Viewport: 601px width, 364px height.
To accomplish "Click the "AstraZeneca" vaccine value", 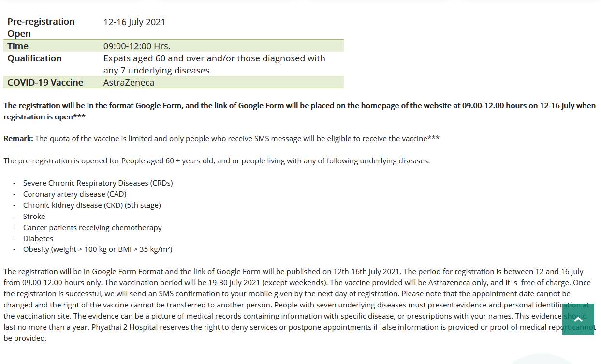I will [x=129, y=83].
